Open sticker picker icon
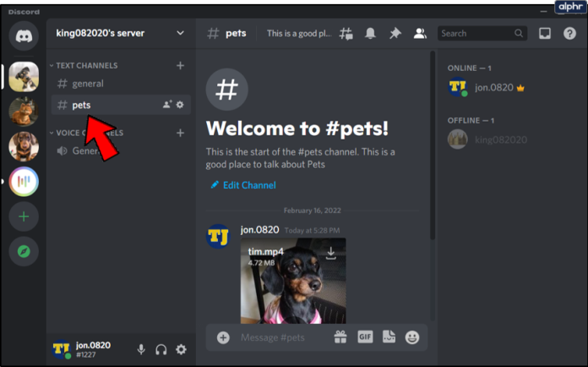 389,337
